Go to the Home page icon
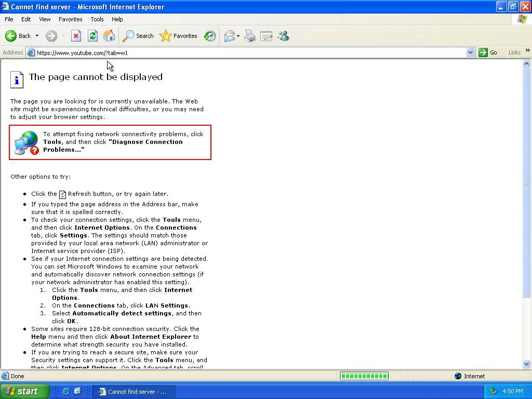This screenshot has width=532, height=399. tap(109, 36)
